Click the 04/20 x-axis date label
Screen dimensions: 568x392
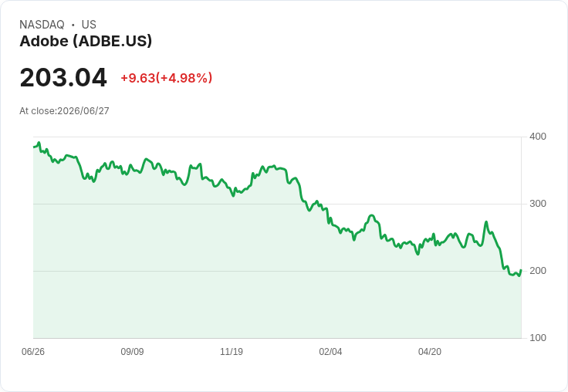click(430, 352)
